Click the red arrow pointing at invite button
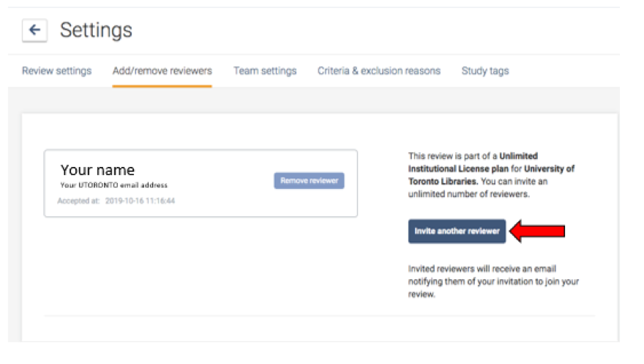The width and height of the screenshot is (644, 364). (537, 231)
